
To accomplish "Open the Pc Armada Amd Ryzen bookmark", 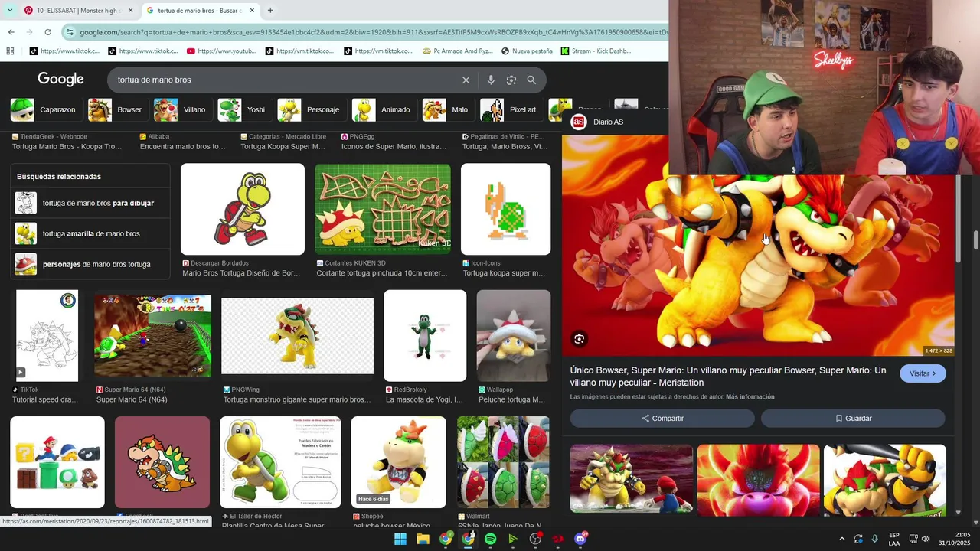I will click(x=457, y=51).
